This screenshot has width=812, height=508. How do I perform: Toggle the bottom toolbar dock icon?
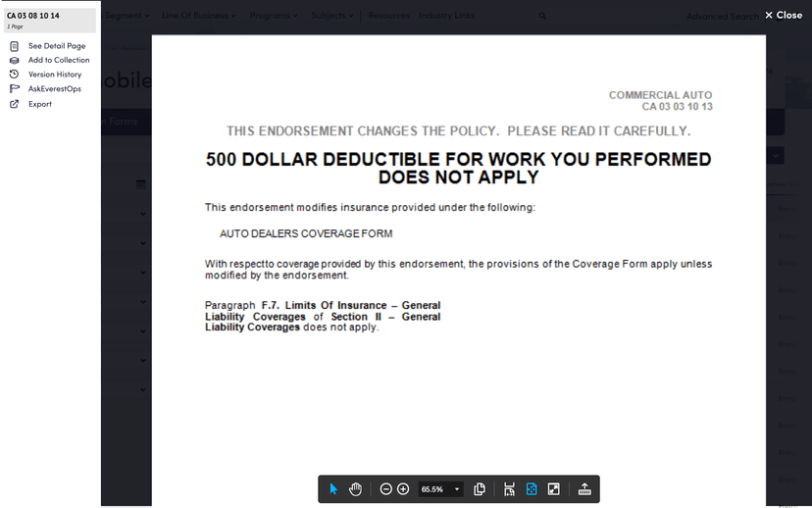point(584,488)
